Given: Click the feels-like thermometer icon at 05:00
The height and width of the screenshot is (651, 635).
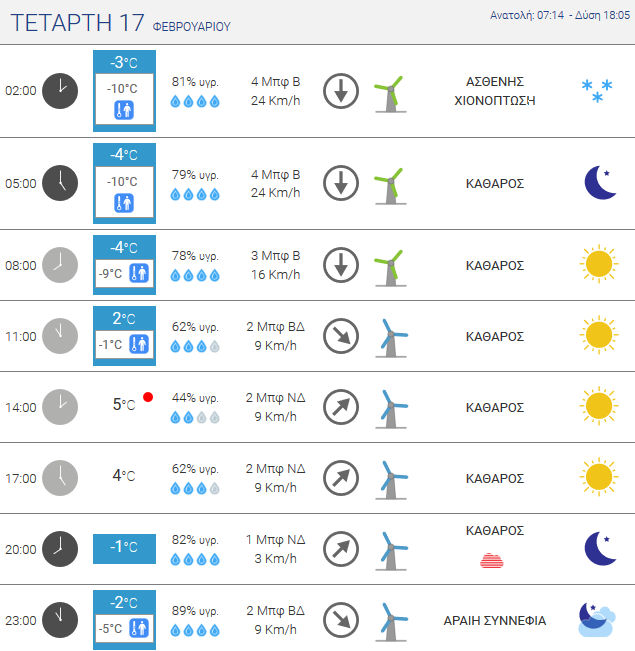Looking at the screenshot, I should point(124,203).
